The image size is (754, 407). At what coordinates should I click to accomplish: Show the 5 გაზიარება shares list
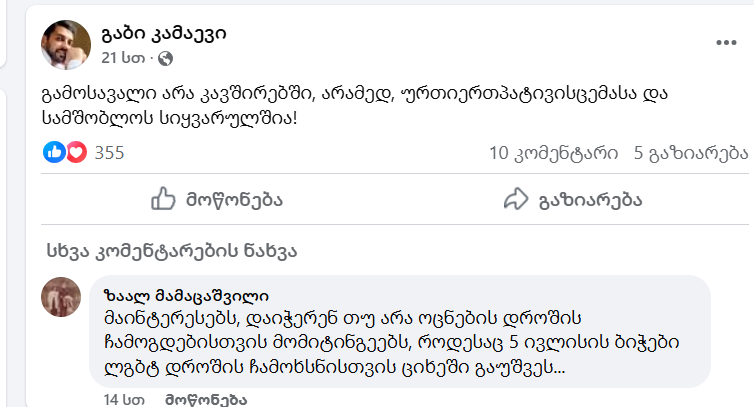[690, 153]
